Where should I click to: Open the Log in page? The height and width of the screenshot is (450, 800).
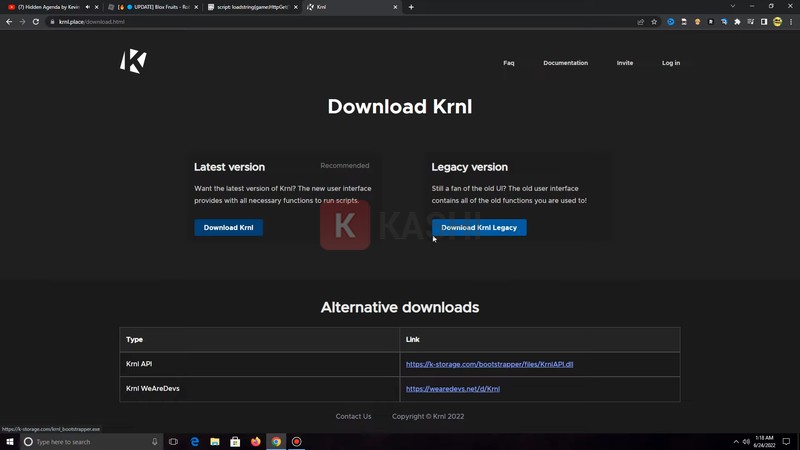671,63
